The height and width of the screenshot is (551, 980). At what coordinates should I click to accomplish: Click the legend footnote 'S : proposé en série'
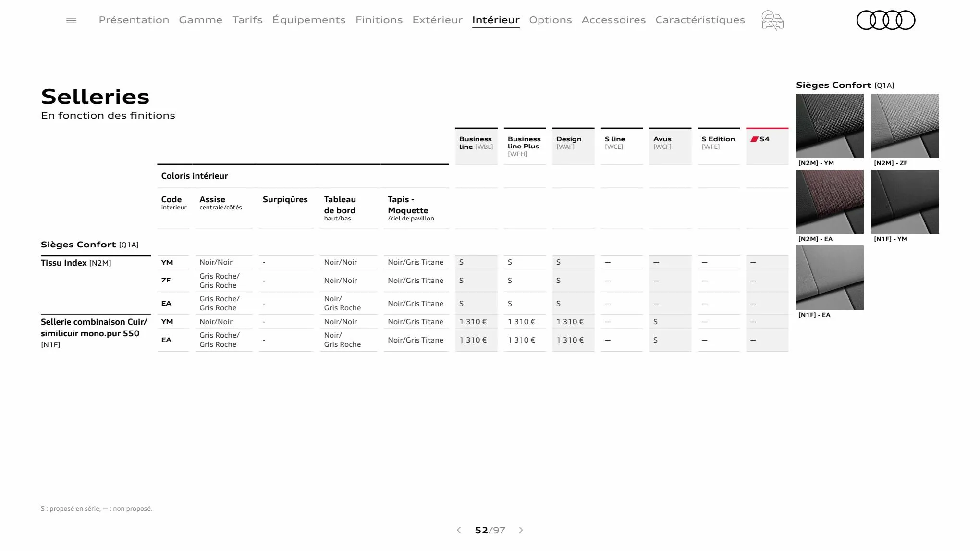[x=97, y=508]
